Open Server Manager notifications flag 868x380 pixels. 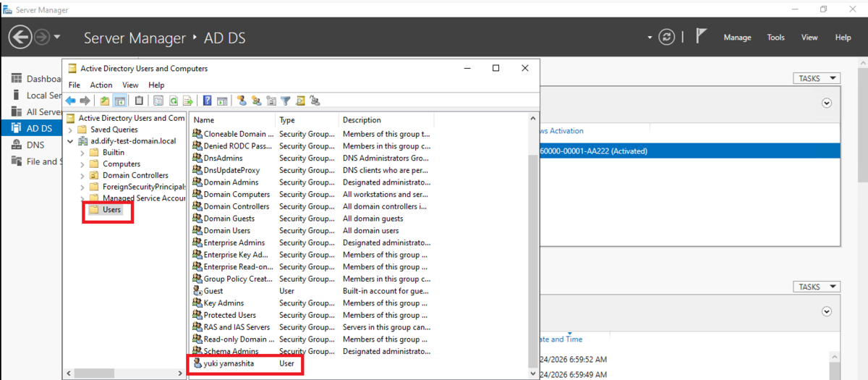coord(701,37)
